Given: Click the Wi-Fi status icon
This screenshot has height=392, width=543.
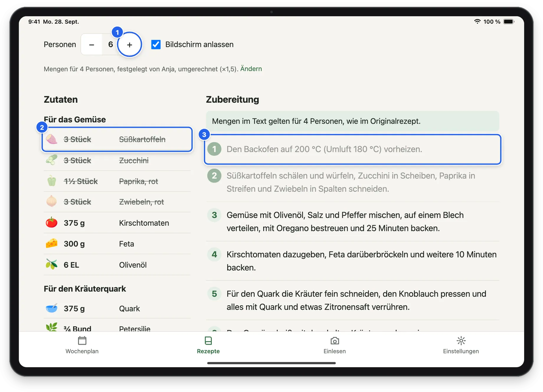Looking at the screenshot, I should pyautogui.click(x=477, y=22).
